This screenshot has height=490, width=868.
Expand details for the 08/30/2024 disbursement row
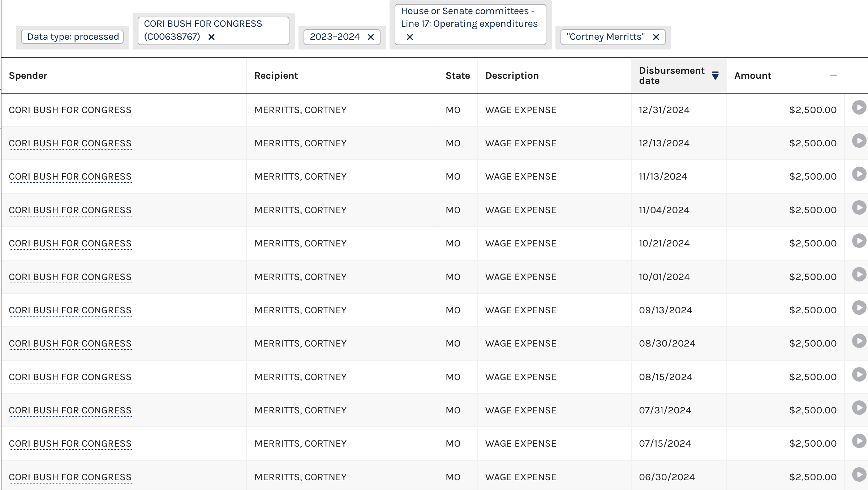859,341
